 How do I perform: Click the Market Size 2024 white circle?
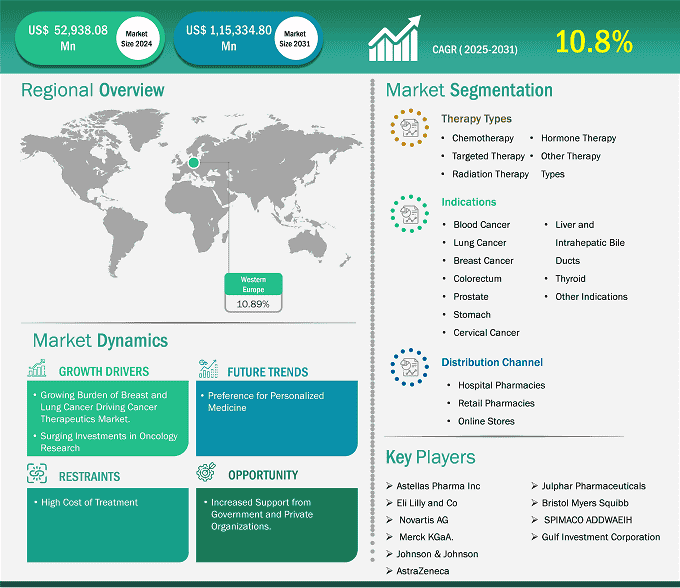coord(137,39)
